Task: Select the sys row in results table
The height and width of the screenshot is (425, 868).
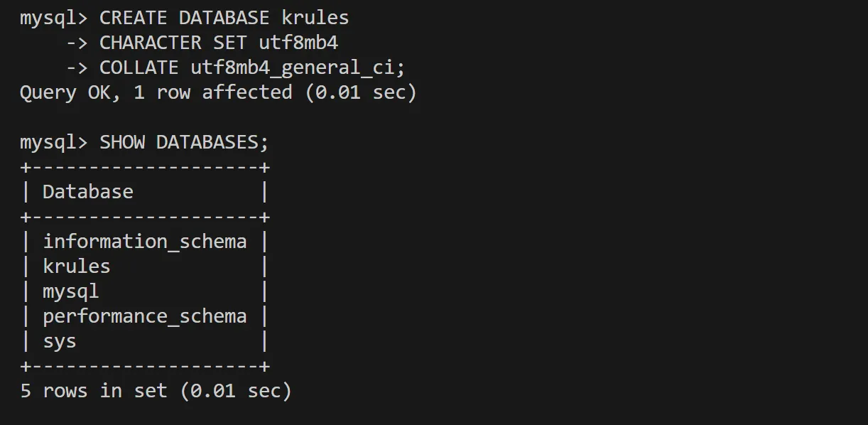Action: [60, 341]
